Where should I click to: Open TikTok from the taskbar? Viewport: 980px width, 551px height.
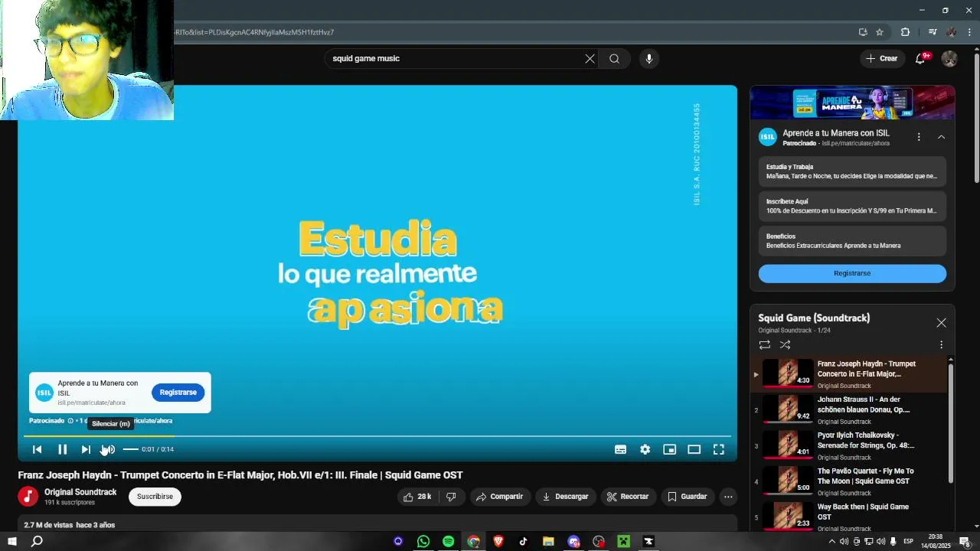coord(524,542)
